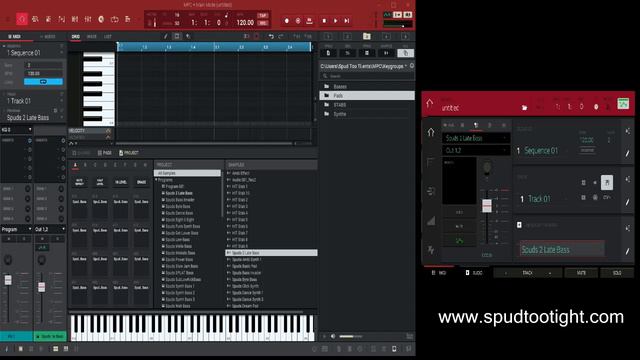Switch to the MIDI tracks tab
Screen dimensions: 640x360
(15, 37)
